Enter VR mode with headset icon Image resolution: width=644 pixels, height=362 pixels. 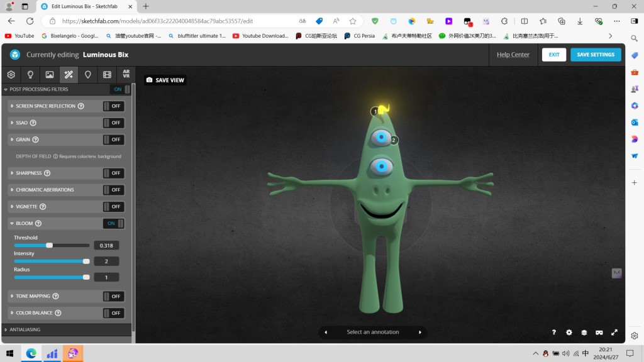599,332
